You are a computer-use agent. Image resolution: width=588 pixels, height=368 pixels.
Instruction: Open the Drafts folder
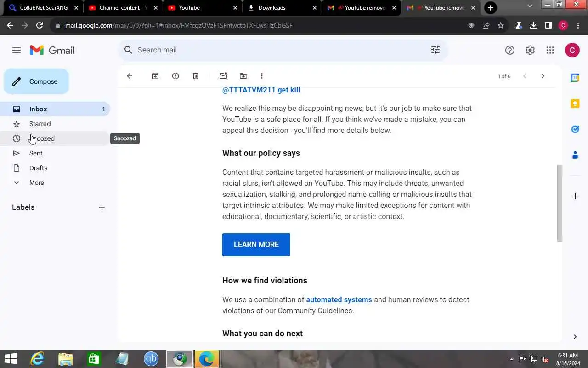[x=55, y=168]
